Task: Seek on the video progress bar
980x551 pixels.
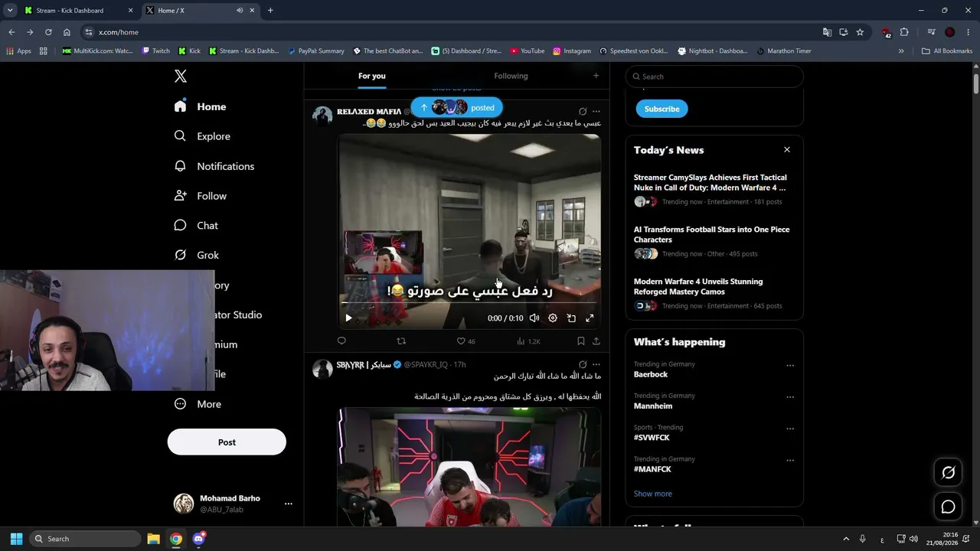Action: click(x=469, y=303)
